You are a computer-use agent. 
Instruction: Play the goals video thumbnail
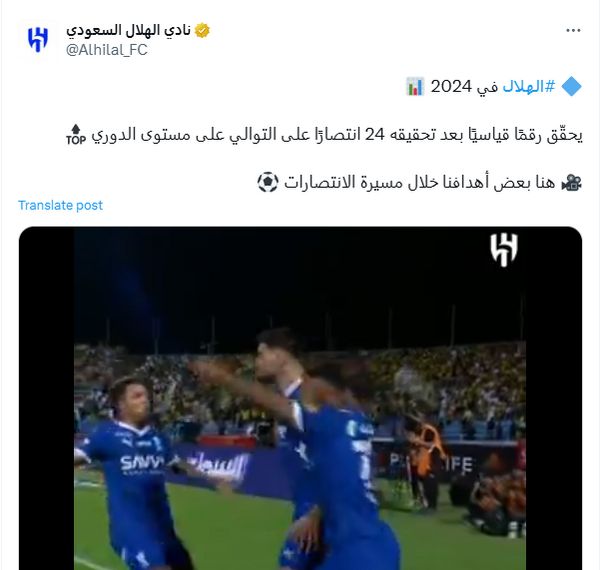(x=300, y=398)
